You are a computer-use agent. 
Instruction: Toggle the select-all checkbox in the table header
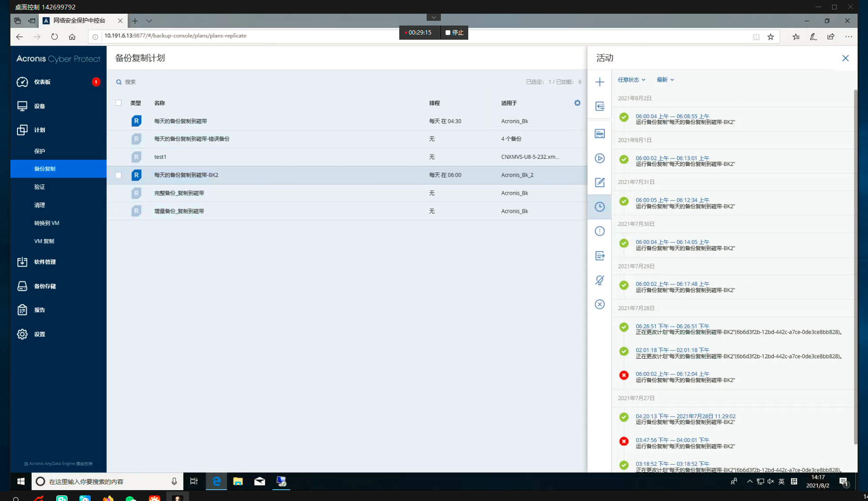[x=119, y=103]
